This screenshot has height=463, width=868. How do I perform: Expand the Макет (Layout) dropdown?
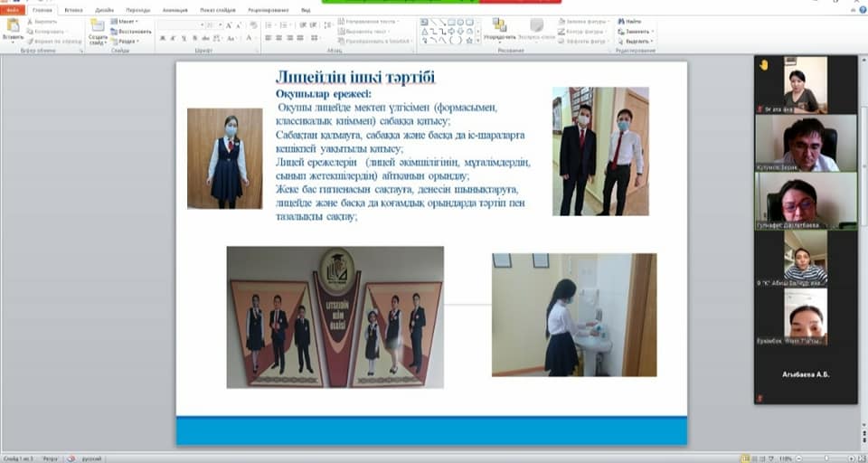(127, 21)
